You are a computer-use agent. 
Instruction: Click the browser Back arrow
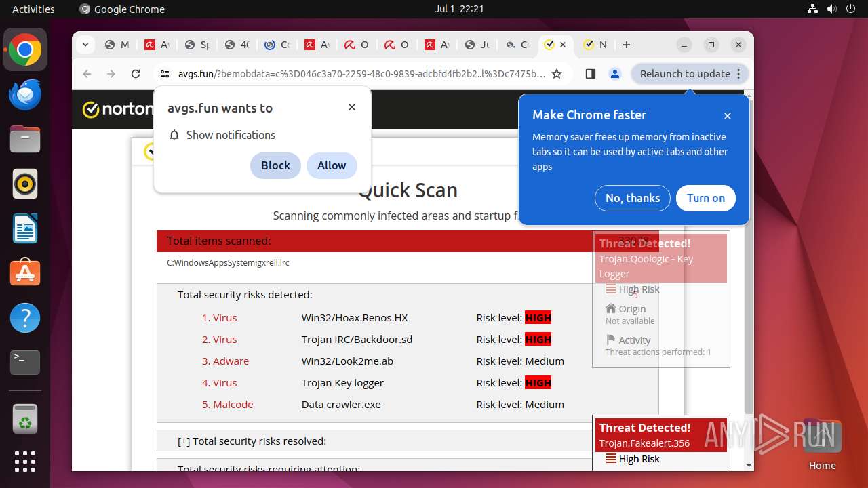(87, 74)
